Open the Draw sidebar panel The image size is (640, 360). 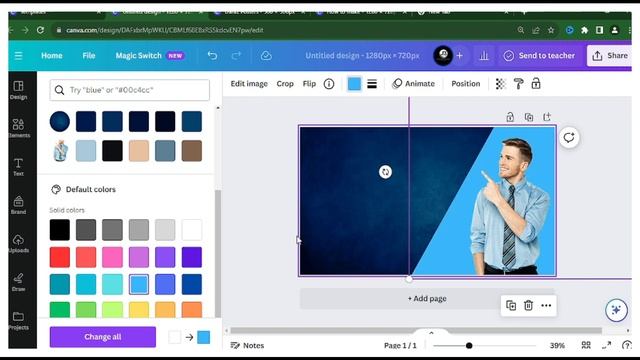[x=18, y=282]
